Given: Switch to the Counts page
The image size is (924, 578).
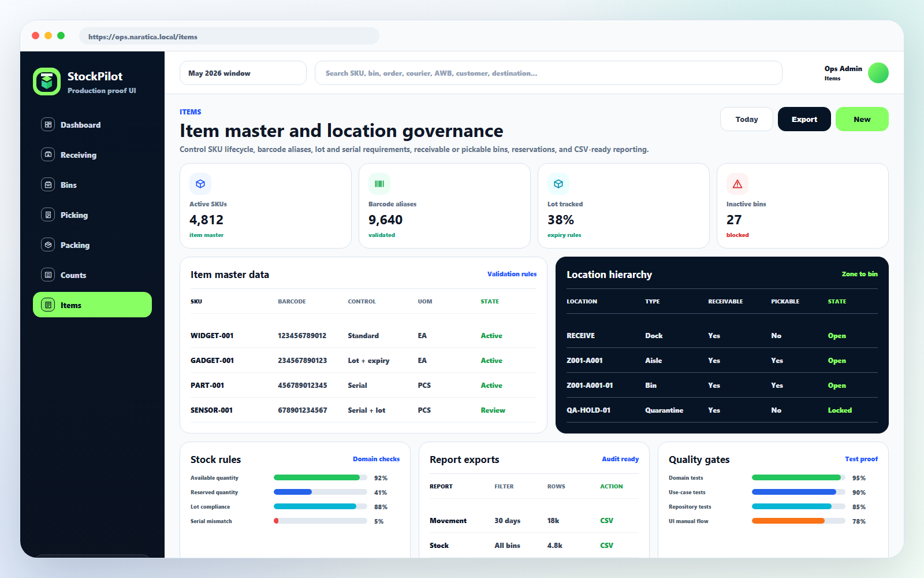Looking at the screenshot, I should (x=92, y=275).
